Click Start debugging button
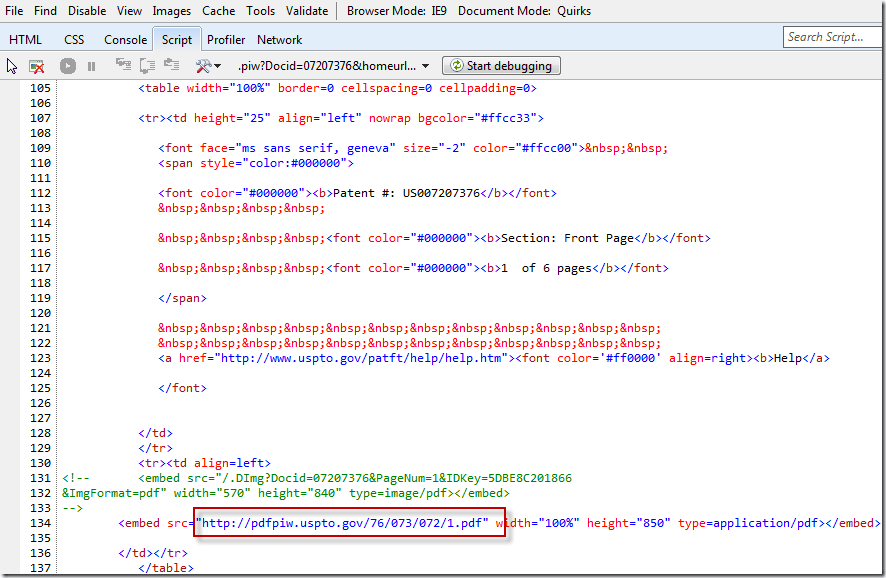The height and width of the screenshot is (578, 886). click(x=501, y=66)
